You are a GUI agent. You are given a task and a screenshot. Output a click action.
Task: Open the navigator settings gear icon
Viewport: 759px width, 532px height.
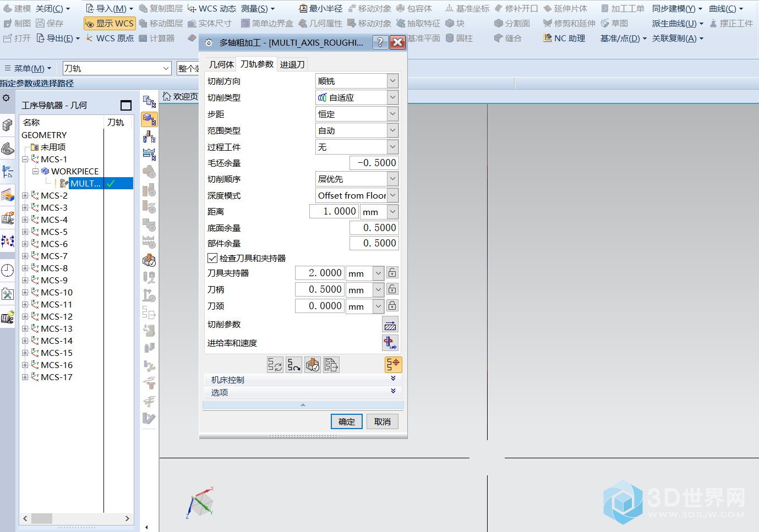[x=6, y=98]
